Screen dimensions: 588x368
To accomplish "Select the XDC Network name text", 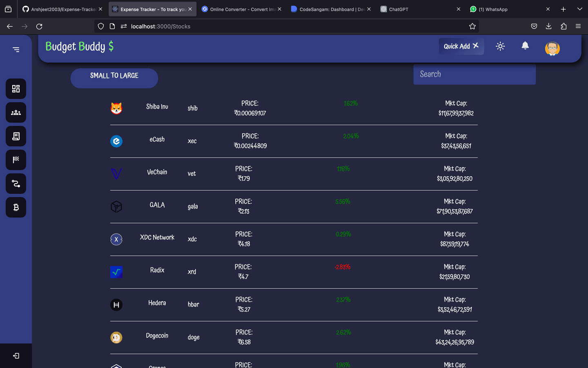I will (x=157, y=238).
